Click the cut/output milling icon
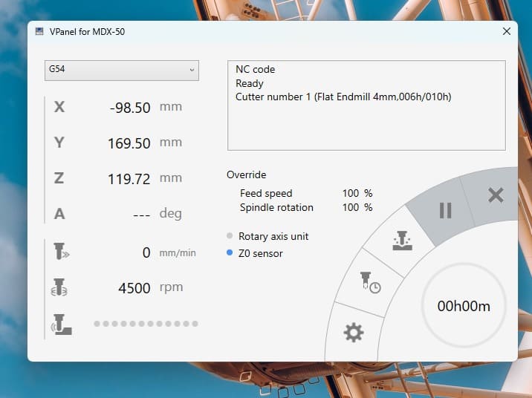 pyautogui.click(x=402, y=241)
